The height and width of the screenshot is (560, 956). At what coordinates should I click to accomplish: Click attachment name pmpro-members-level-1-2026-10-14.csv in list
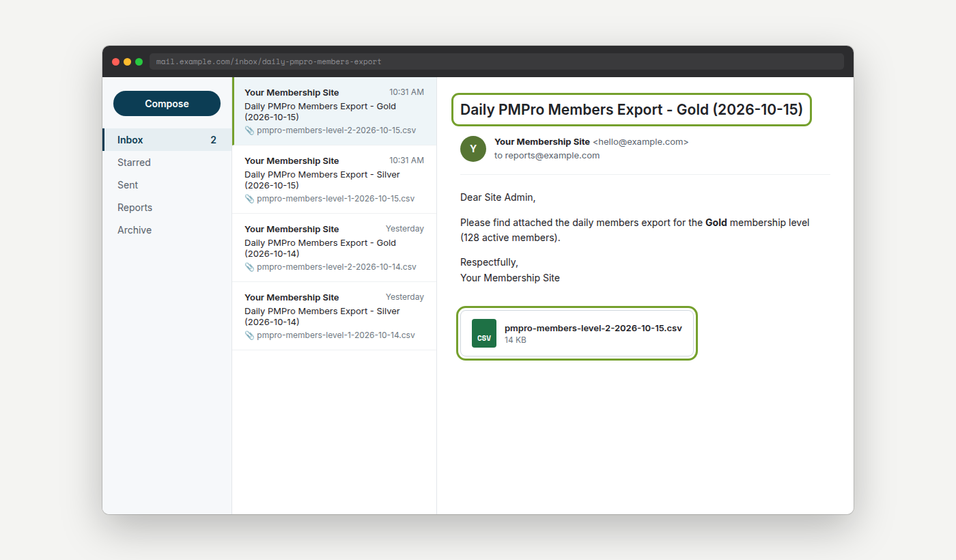tap(336, 335)
